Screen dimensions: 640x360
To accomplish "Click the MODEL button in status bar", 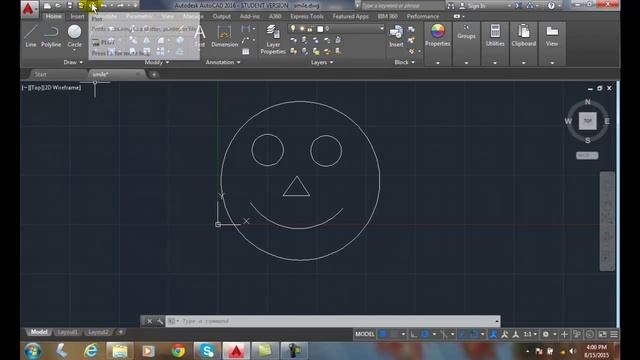I will [364, 334].
